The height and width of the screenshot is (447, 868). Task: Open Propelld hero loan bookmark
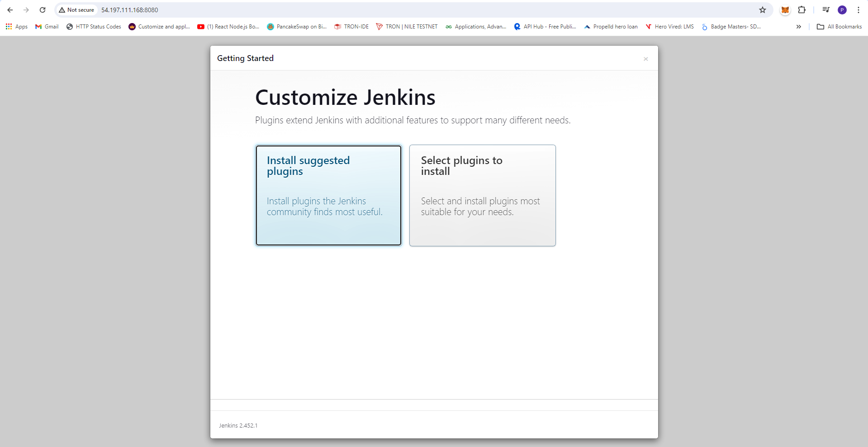[611, 27]
